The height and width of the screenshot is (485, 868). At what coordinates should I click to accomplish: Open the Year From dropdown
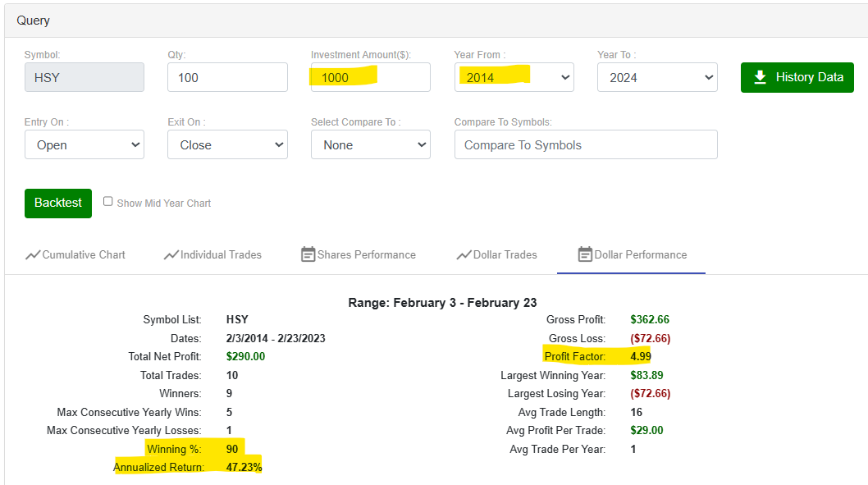pyautogui.click(x=514, y=77)
